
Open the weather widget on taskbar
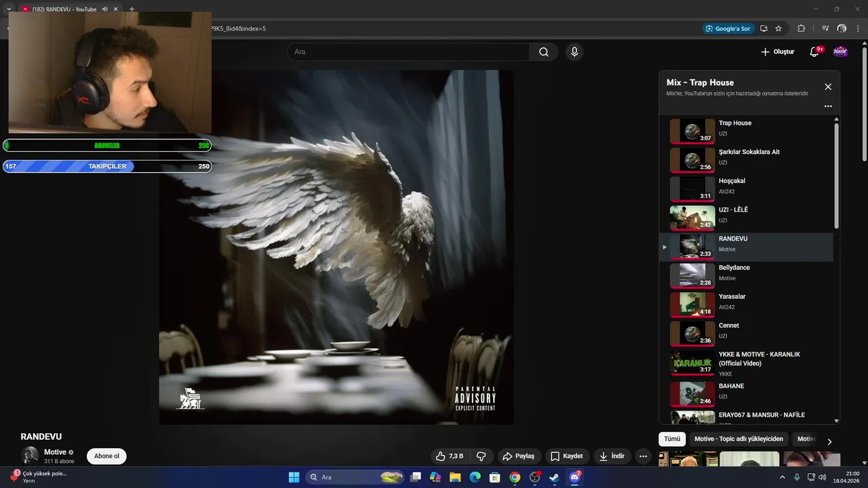click(x=39, y=477)
